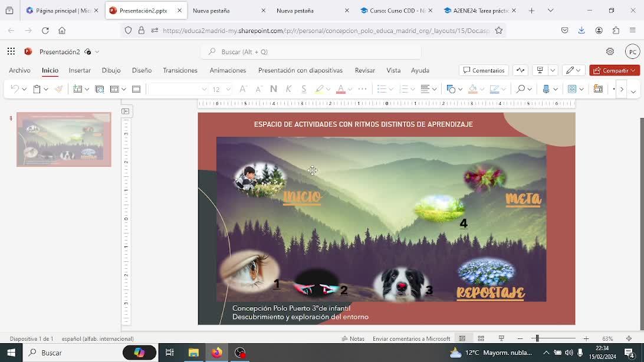
Task: Click Enviar comentarios a Microsoft link
Action: [411, 338]
